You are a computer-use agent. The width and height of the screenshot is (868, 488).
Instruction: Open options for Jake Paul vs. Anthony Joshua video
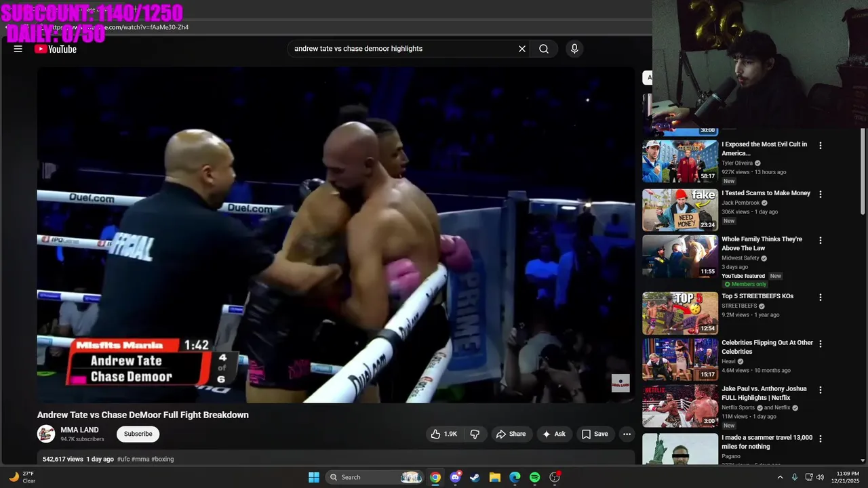821,390
